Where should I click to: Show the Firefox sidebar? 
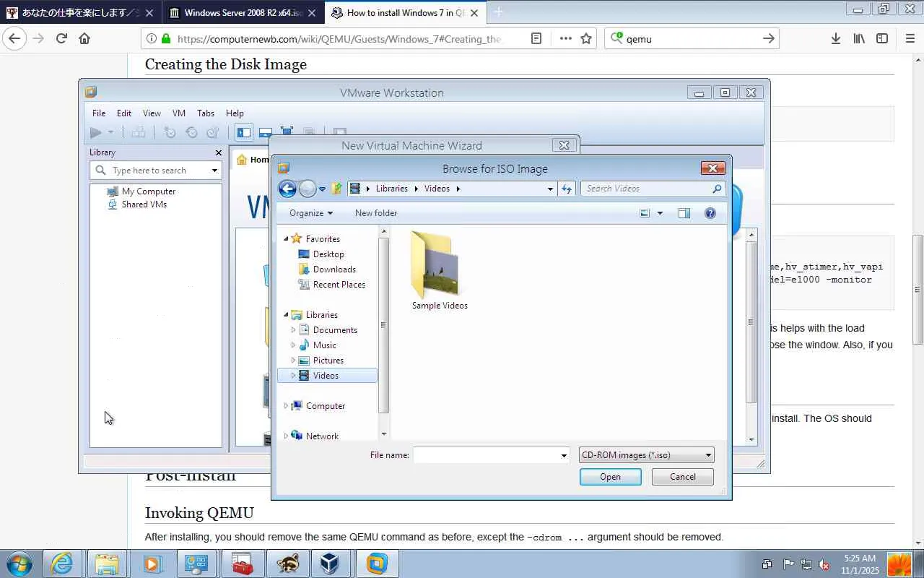(x=882, y=38)
